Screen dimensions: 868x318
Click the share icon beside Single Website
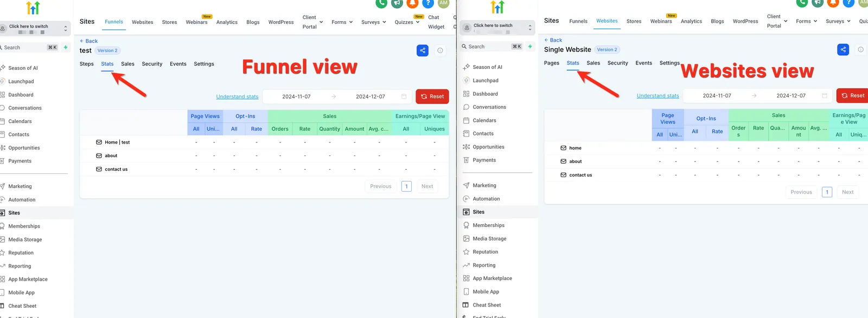coord(843,49)
